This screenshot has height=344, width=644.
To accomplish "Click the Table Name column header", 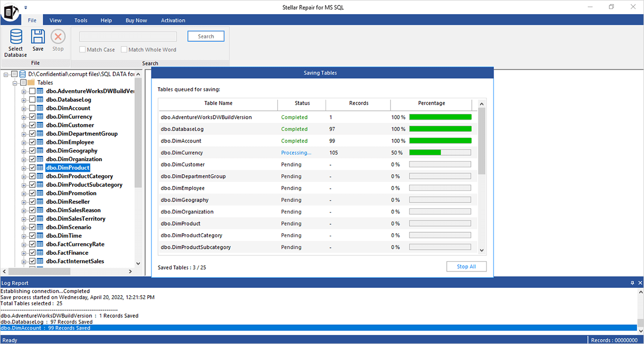I will tap(218, 103).
